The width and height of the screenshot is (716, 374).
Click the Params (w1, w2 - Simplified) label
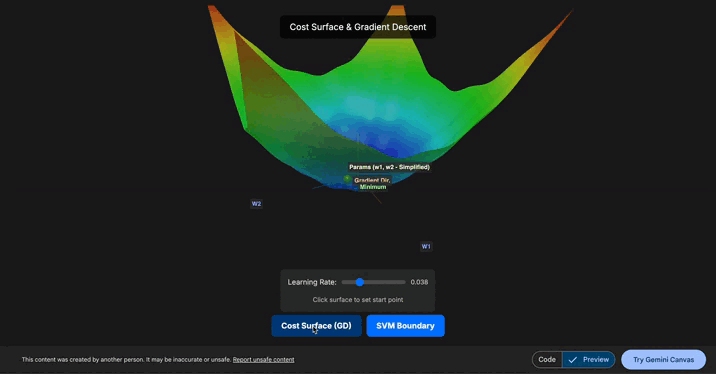click(390, 167)
